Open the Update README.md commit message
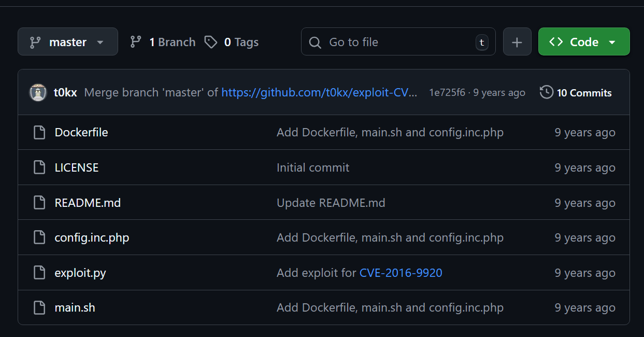The image size is (644, 337). pos(331,203)
